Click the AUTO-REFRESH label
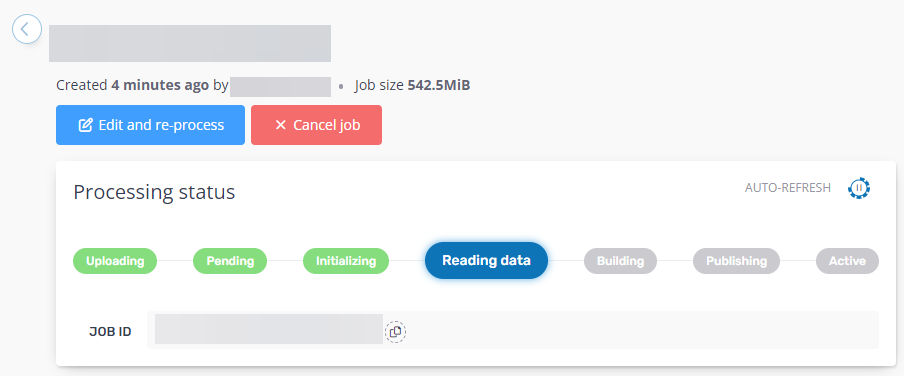This screenshot has width=904, height=376. point(788,188)
